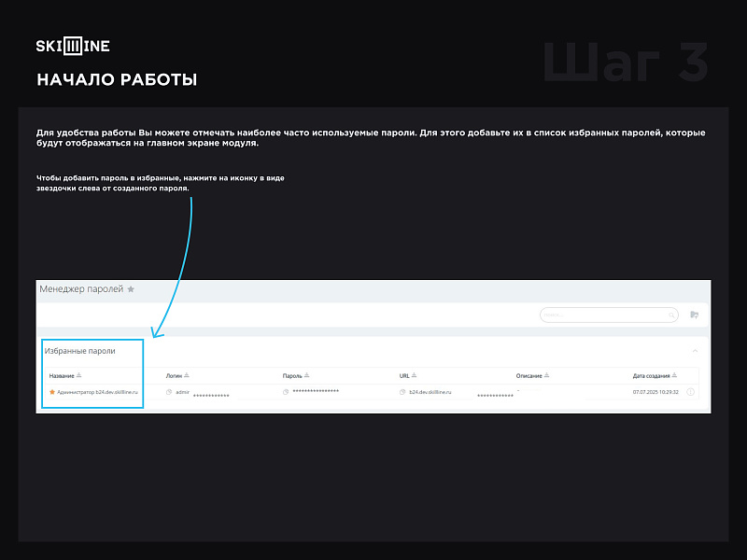The height and width of the screenshot is (560, 747).
Task: Click the star next to Менеджер паролей title
Action: [x=130, y=287]
